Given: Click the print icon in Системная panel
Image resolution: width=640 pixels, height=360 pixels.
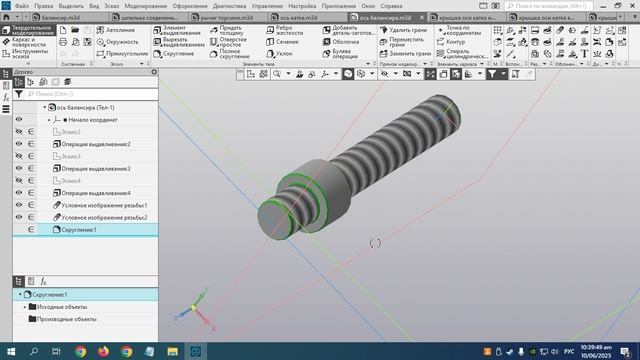Looking at the screenshot, I should (63, 42).
